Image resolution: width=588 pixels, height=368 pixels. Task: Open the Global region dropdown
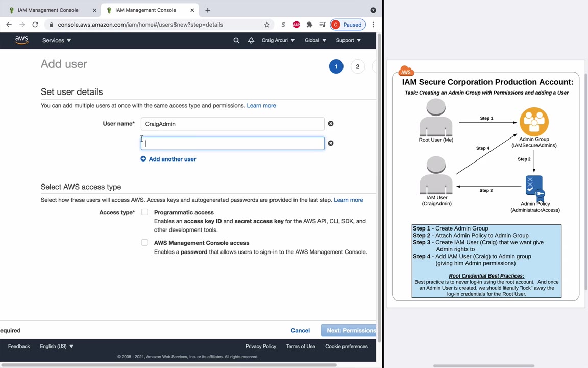point(315,40)
